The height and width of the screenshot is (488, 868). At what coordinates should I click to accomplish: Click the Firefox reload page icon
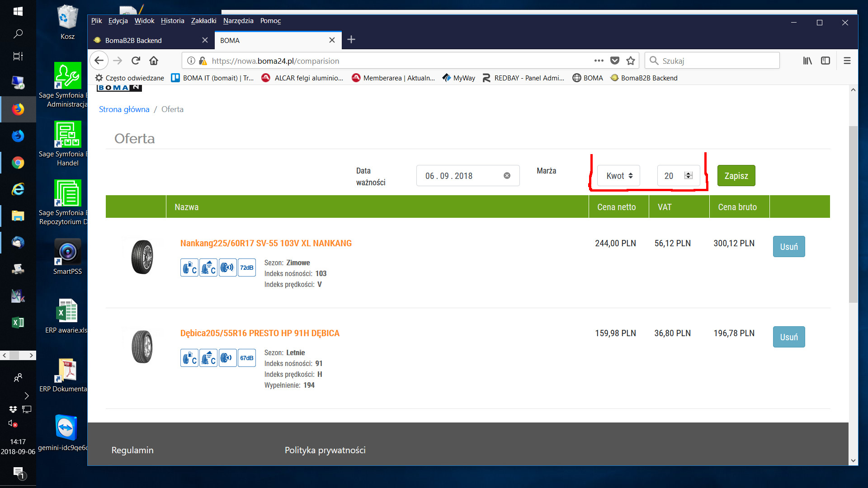[136, 61]
